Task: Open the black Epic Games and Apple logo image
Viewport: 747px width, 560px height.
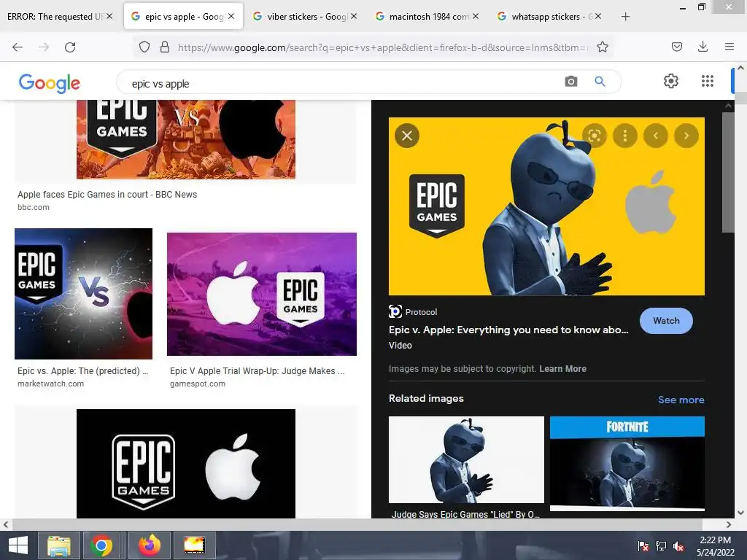Action: click(x=186, y=463)
